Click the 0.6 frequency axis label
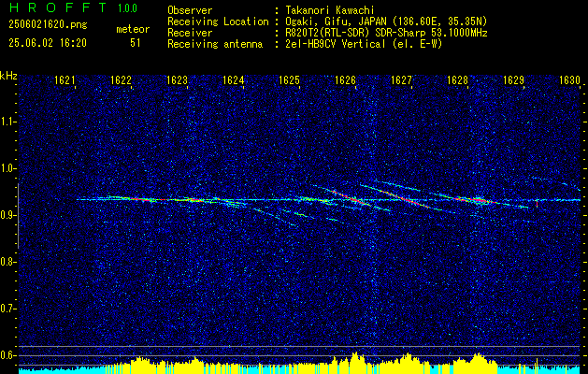Image resolution: width=588 pixels, height=374 pixels. [x=7, y=355]
